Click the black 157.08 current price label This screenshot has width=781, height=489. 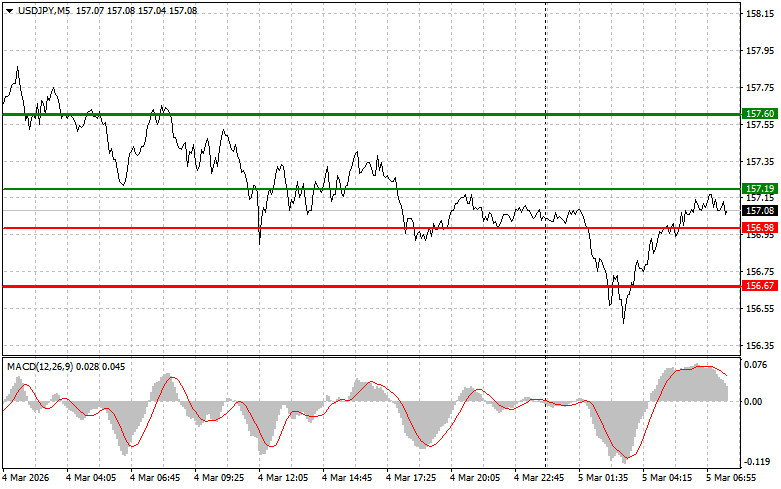point(760,211)
